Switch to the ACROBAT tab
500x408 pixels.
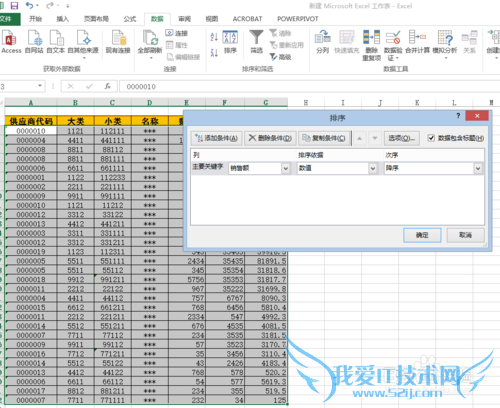(x=247, y=19)
